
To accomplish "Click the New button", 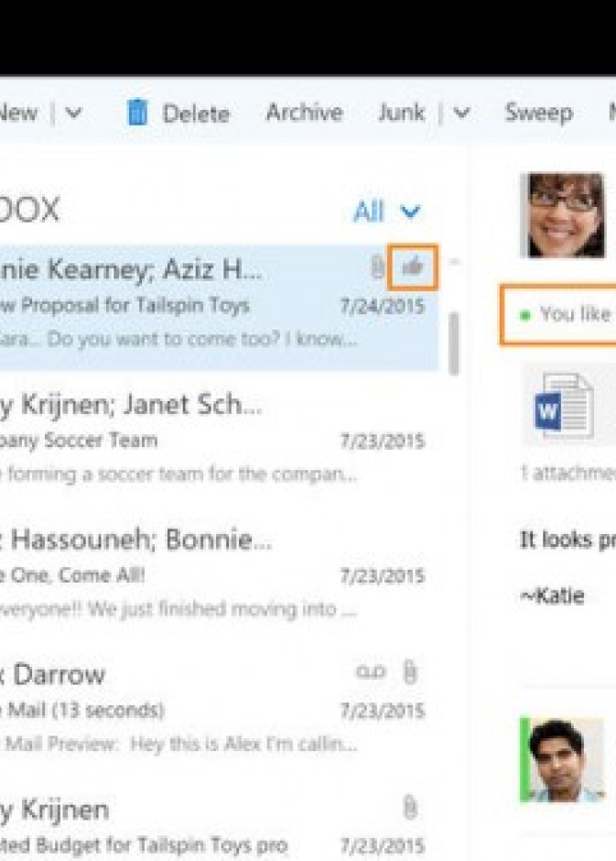I will click(18, 113).
